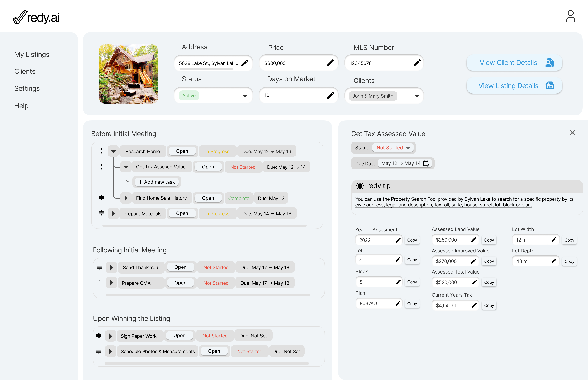Open Settings from the sidebar

click(x=27, y=88)
